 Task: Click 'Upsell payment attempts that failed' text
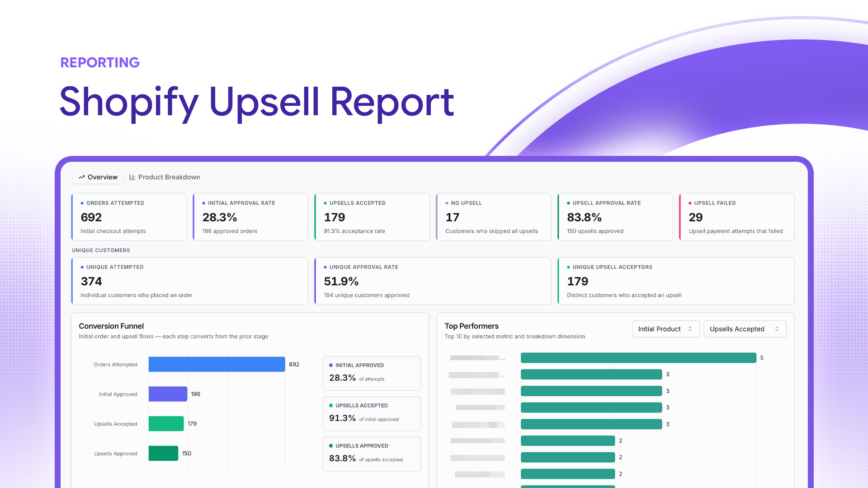(736, 231)
